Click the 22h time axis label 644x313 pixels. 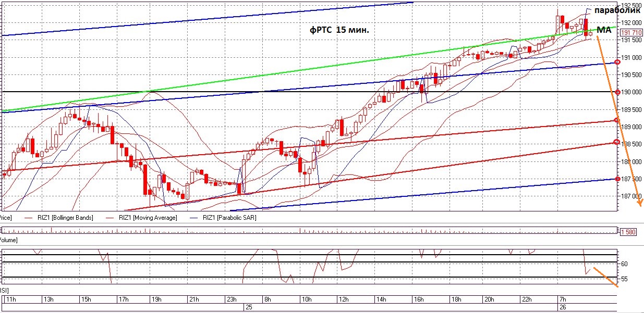528,299
